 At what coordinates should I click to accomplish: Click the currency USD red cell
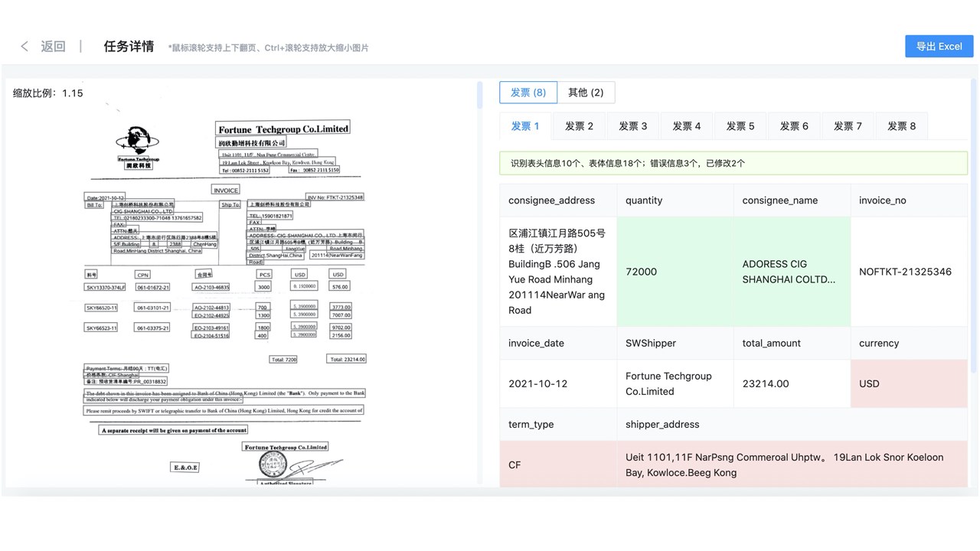point(909,383)
